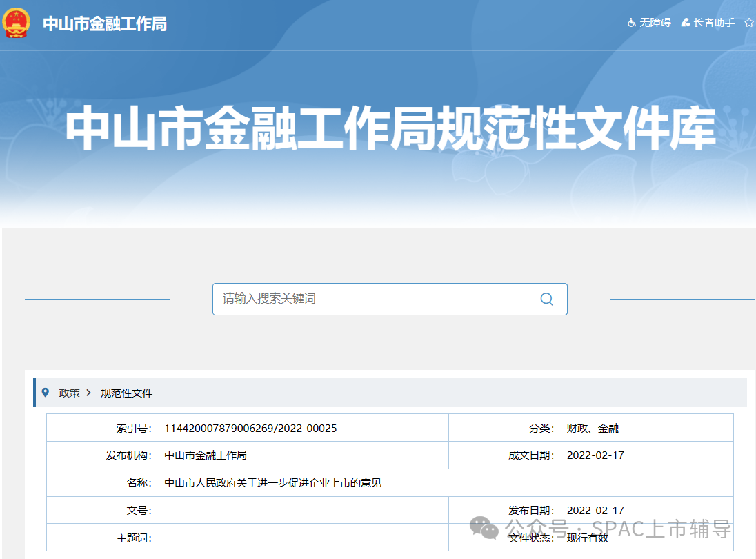Select category value 财政、金融

[593, 429]
